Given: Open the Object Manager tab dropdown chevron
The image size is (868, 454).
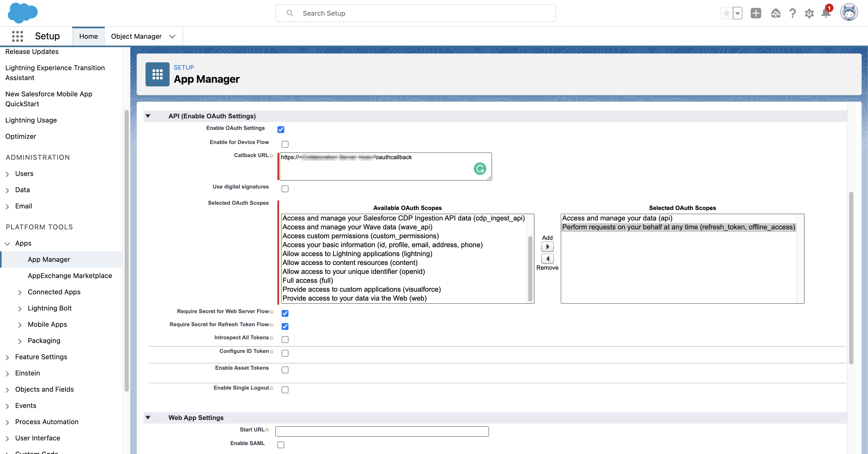Looking at the screenshot, I should click(x=172, y=36).
